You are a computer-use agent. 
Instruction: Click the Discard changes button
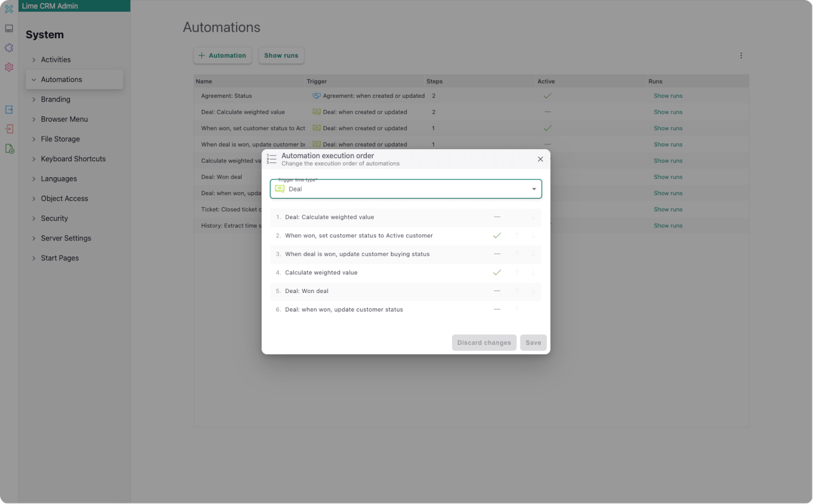483,342
